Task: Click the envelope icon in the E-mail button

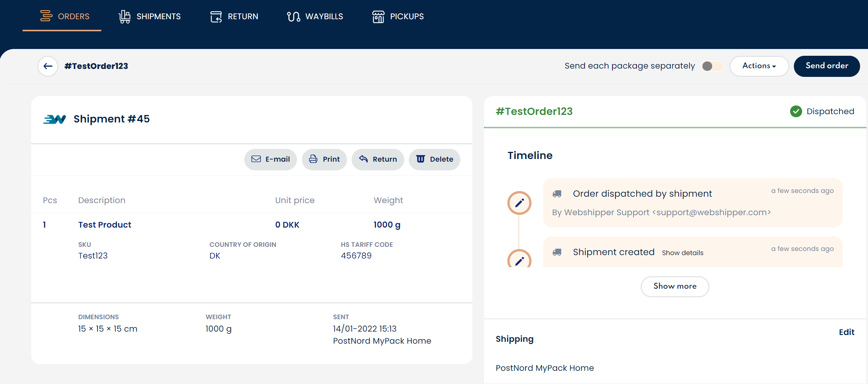Action: point(256,159)
